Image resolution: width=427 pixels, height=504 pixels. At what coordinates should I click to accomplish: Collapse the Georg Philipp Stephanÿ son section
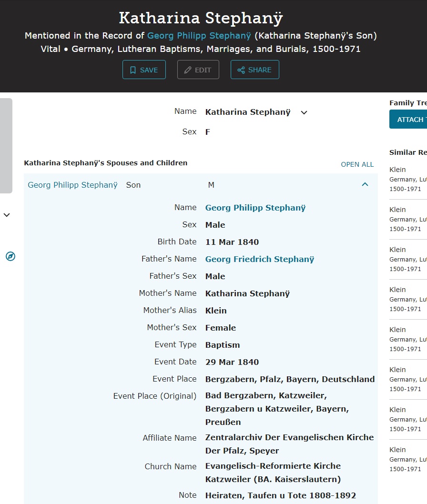click(365, 184)
